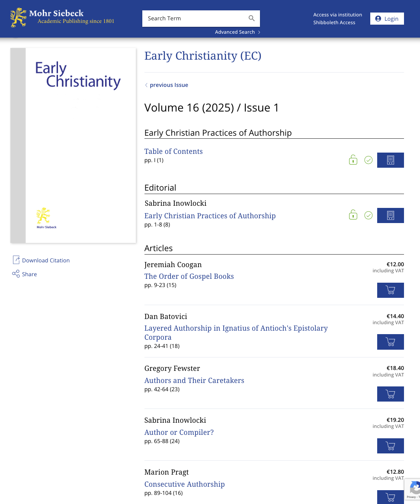Add The Order of Gospel Books to cart
420x504 pixels.
pyautogui.click(x=390, y=290)
